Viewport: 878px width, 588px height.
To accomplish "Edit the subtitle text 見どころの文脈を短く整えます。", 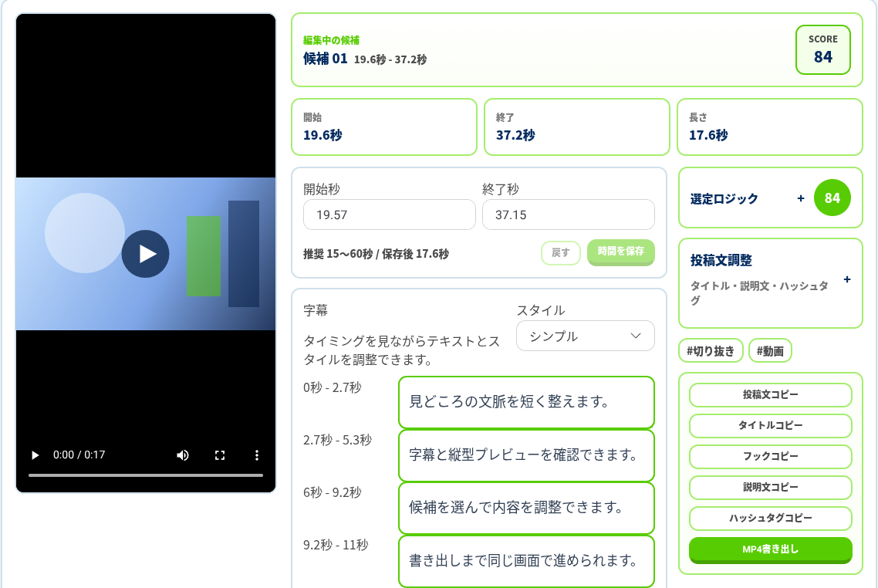I will pos(526,402).
